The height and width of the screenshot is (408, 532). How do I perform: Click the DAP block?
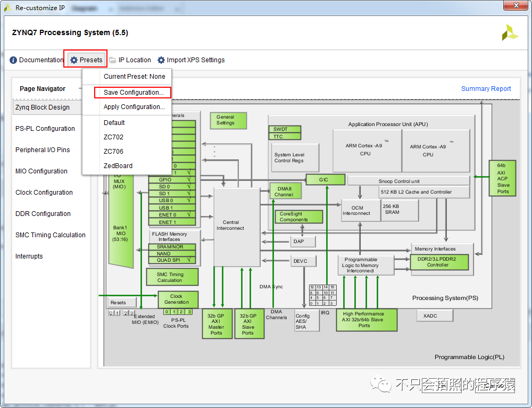coord(303,242)
